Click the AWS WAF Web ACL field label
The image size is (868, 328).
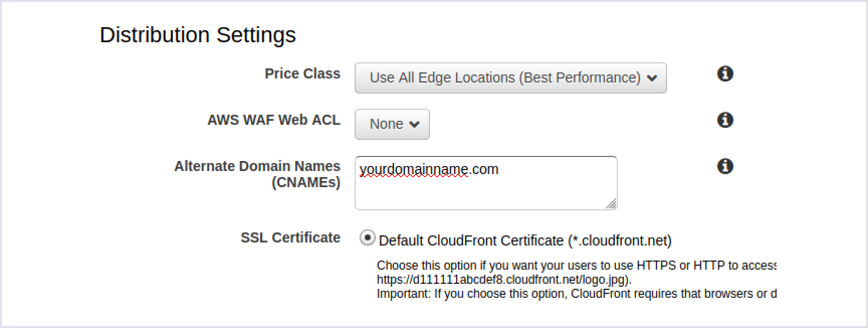click(x=274, y=120)
